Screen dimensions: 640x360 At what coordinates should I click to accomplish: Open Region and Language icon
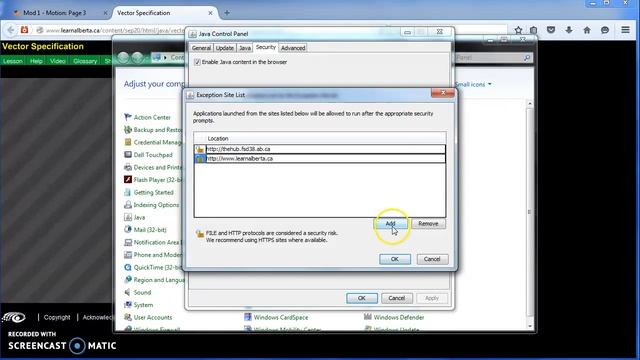click(128, 280)
